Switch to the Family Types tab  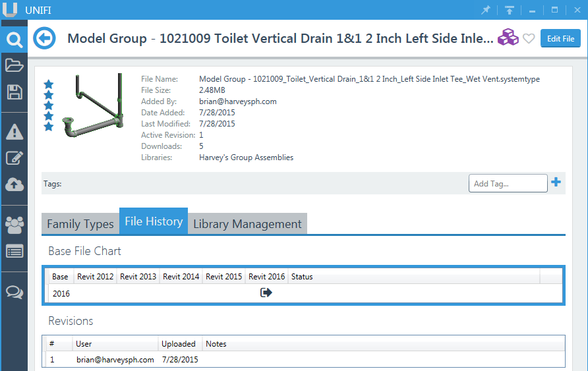(x=80, y=224)
